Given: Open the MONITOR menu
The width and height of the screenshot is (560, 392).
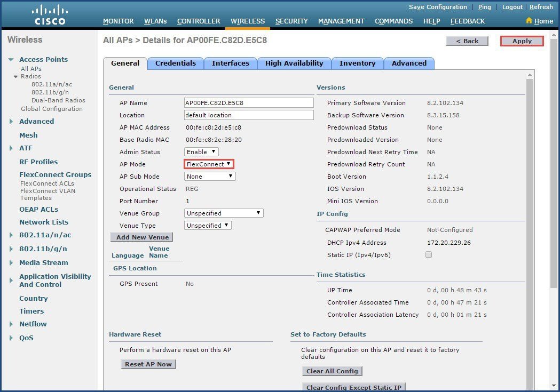Looking at the screenshot, I should (x=118, y=21).
